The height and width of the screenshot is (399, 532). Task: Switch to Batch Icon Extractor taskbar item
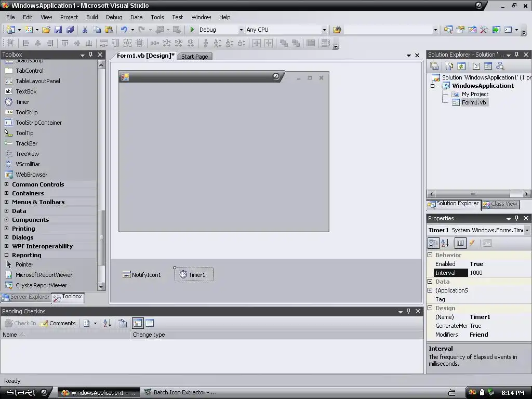coord(180,393)
